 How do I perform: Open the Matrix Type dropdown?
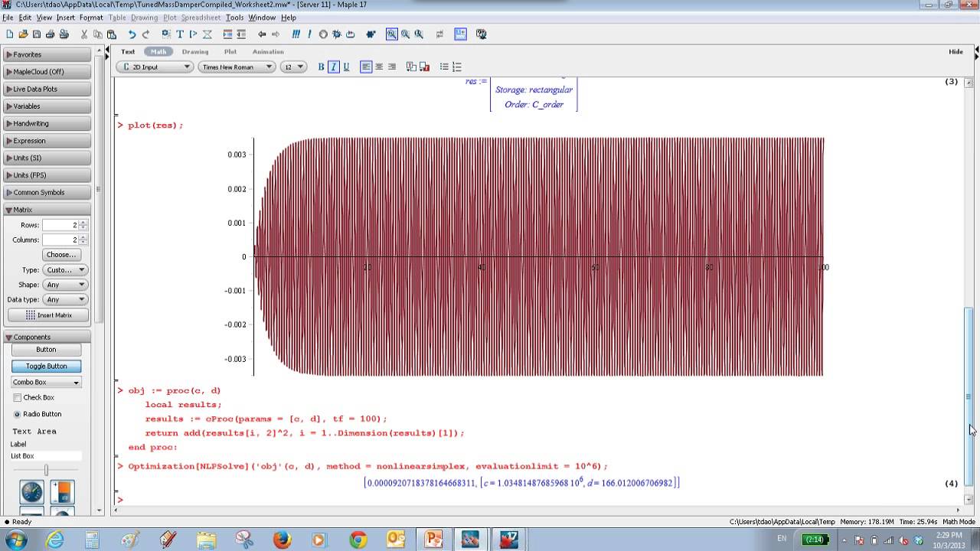[x=65, y=269]
